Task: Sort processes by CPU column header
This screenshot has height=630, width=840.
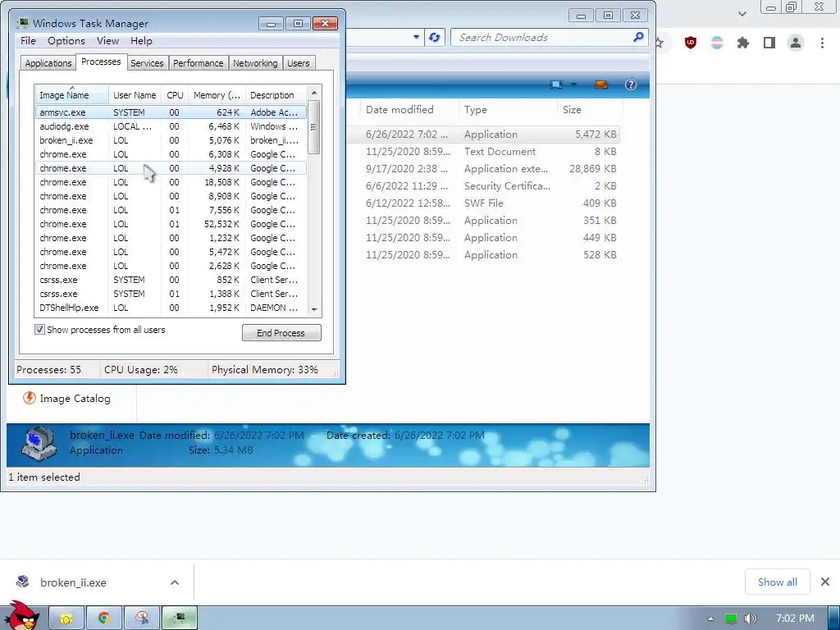Action: 175,95
